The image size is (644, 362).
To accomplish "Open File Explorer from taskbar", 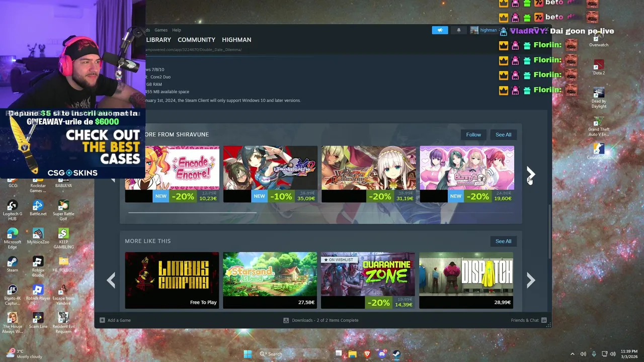I will 352,354.
